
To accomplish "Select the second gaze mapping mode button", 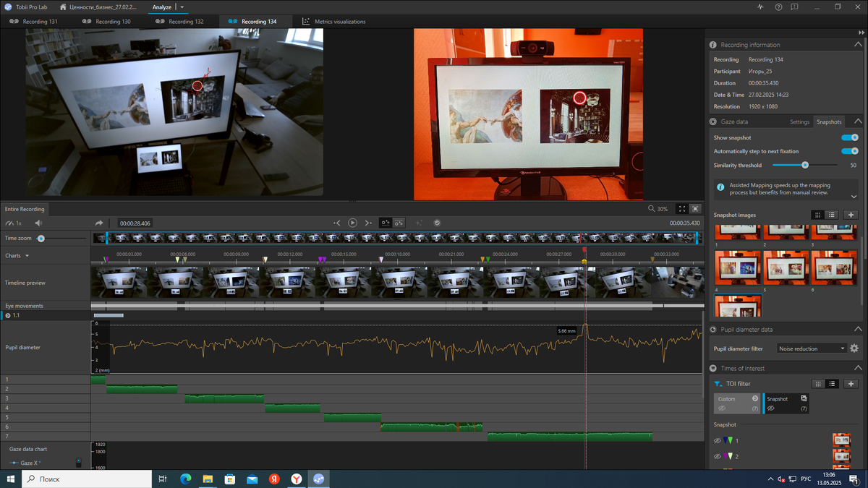I will click(399, 223).
